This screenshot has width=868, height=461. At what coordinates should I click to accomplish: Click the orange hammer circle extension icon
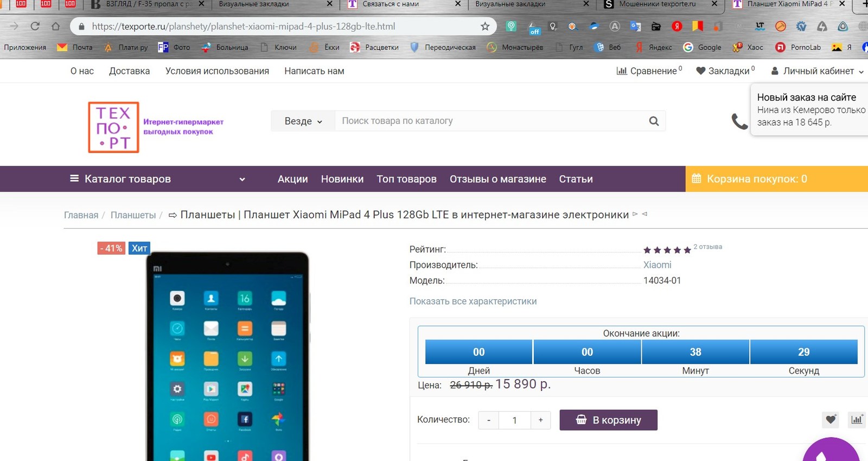point(781,26)
